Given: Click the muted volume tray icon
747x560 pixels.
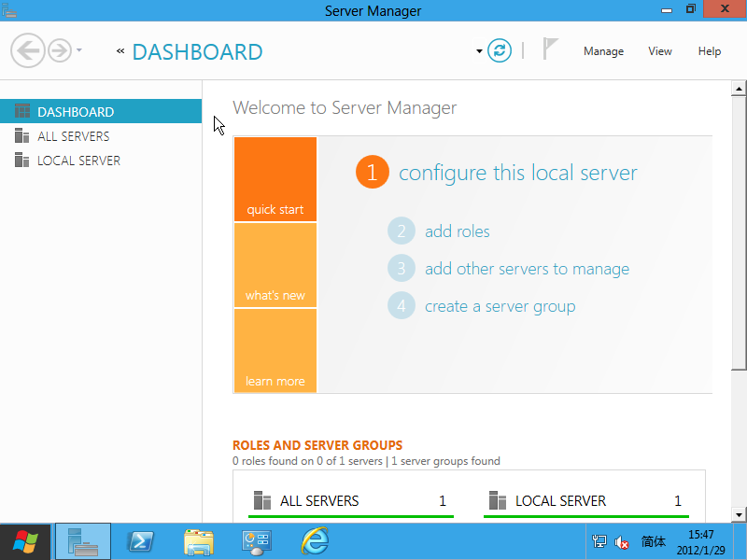Looking at the screenshot, I should click(622, 542).
